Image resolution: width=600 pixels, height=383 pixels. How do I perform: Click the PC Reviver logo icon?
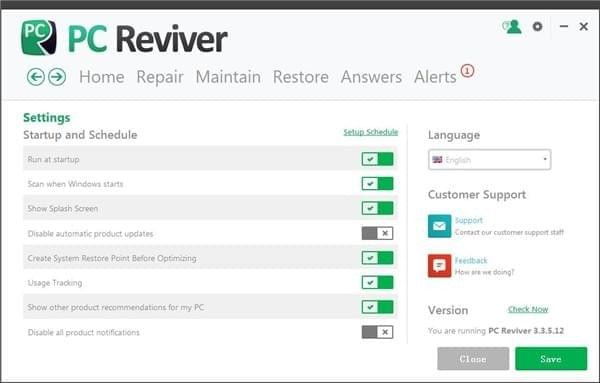[39, 37]
